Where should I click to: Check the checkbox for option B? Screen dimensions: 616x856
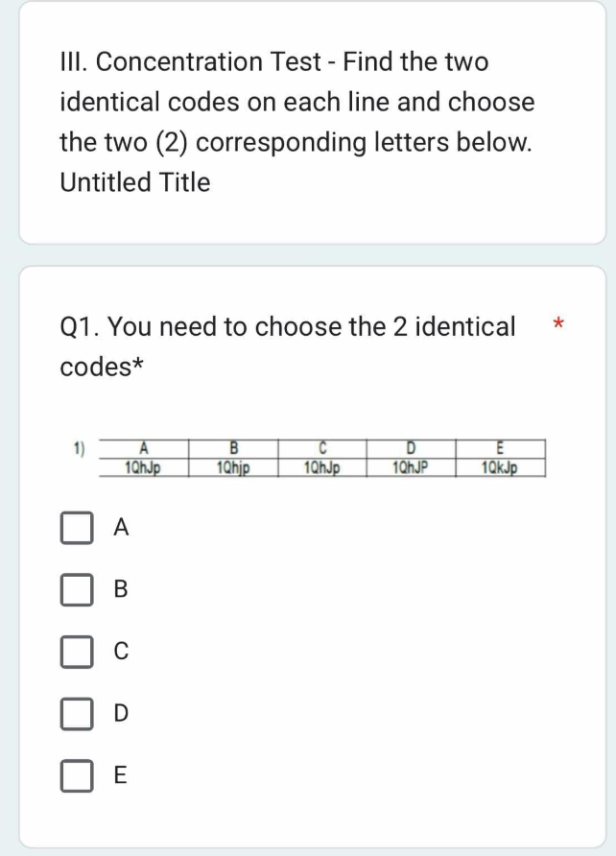pos(75,588)
